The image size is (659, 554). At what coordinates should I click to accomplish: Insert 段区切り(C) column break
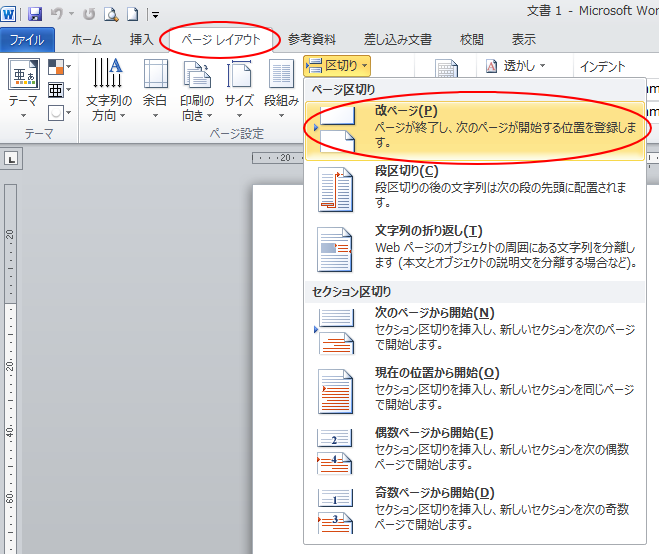pyautogui.click(x=475, y=190)
